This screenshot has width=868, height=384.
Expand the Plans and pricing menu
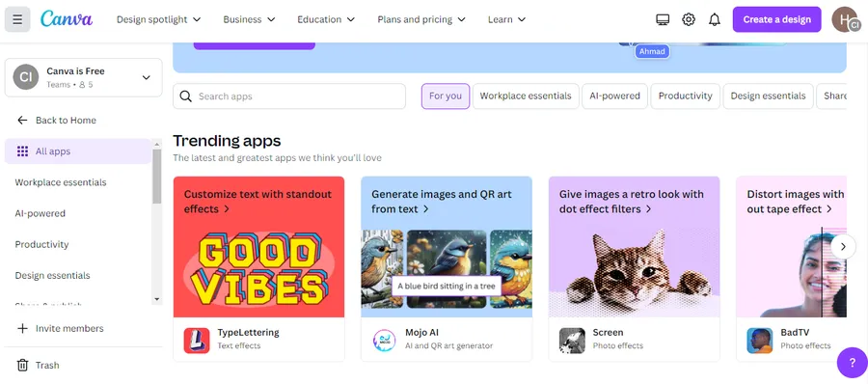point(421,19)
